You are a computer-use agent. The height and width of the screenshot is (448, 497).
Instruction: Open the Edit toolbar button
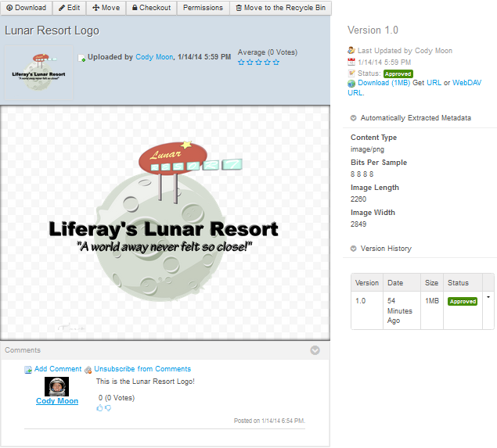69,8
